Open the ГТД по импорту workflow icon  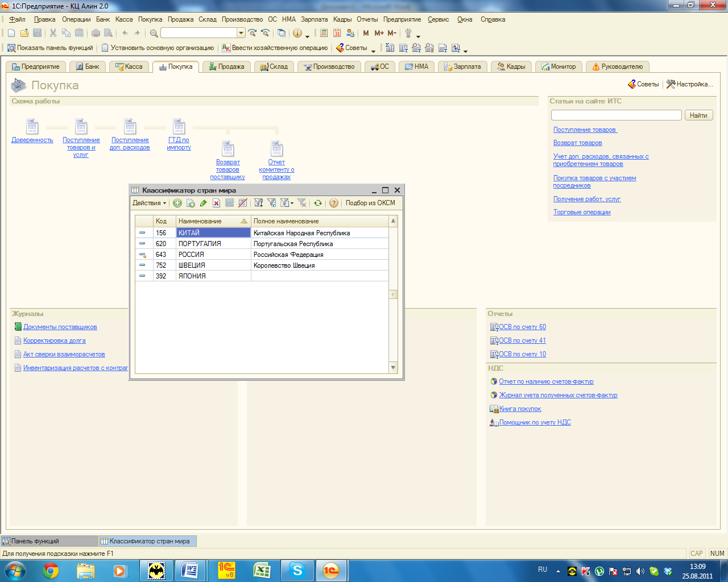point(179,126)
